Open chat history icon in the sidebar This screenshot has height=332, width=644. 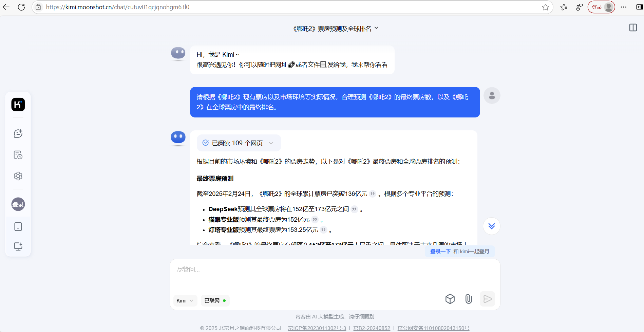click(x=18, y=155)
